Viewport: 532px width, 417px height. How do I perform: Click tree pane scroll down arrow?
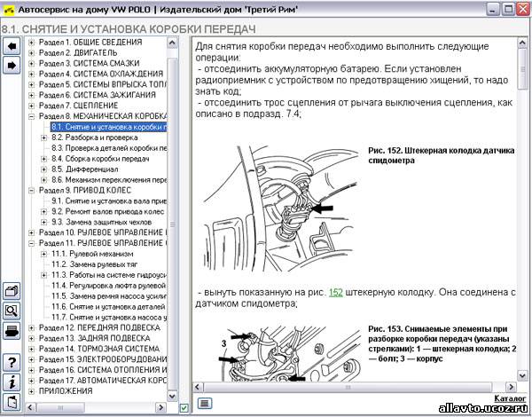point(172,396)
